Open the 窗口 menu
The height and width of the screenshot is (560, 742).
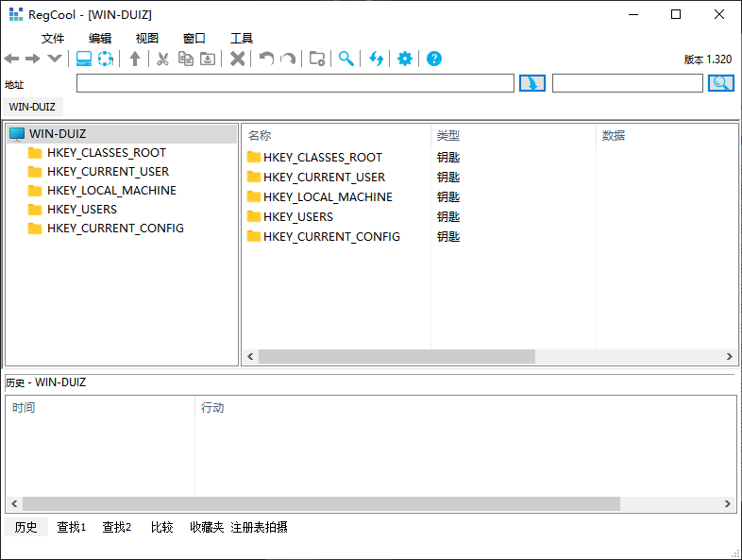pos(194,39)
